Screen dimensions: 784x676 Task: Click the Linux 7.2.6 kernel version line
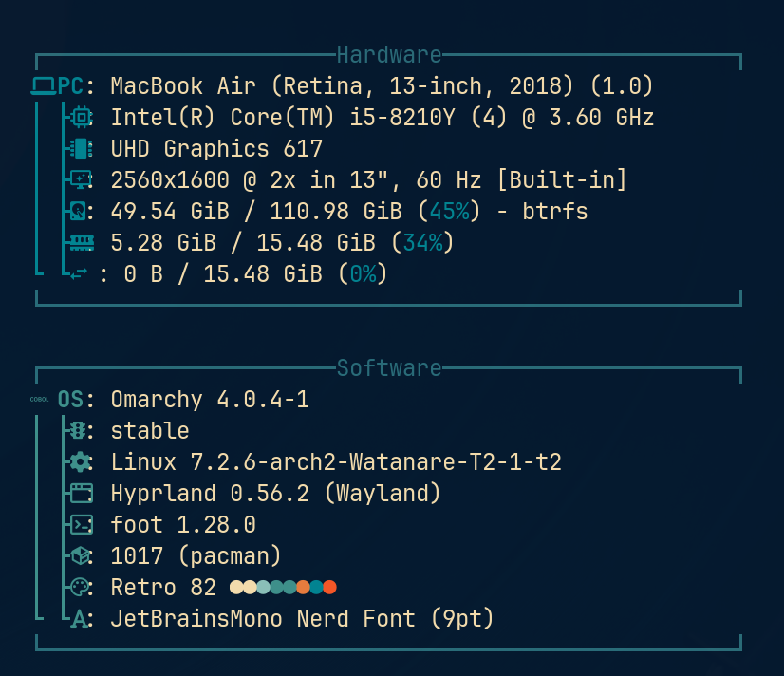coord(336,461)
